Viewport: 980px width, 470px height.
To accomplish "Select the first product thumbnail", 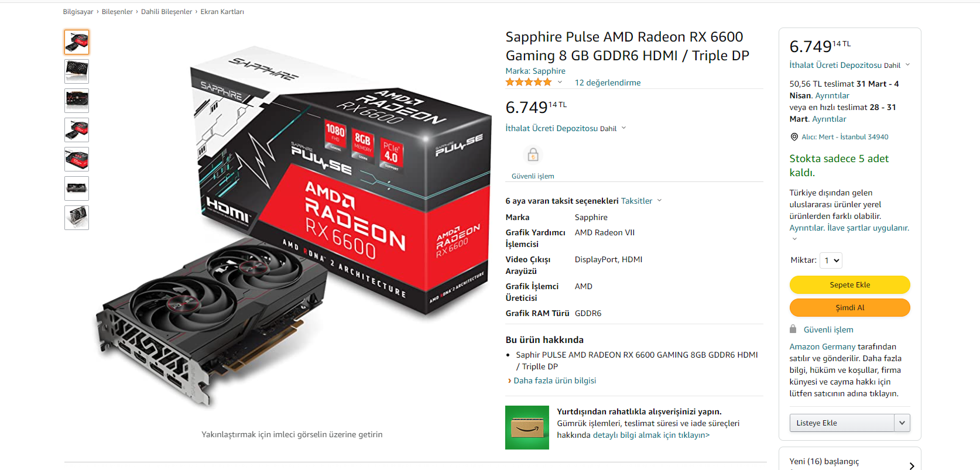I will 77,42.
